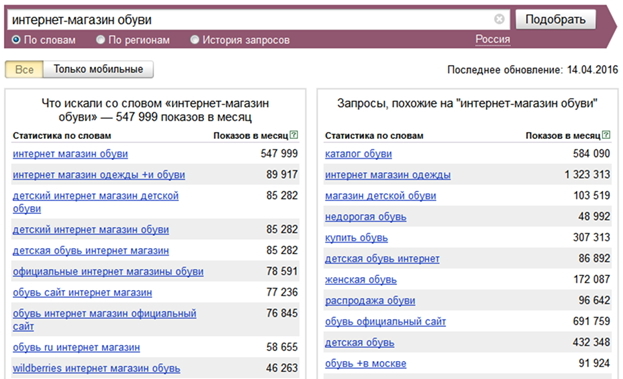Image resolution: width=623 pixels, height=379 pixels.
Task: Open link 'обувь официальный сайт'
Action: (385, 321)
